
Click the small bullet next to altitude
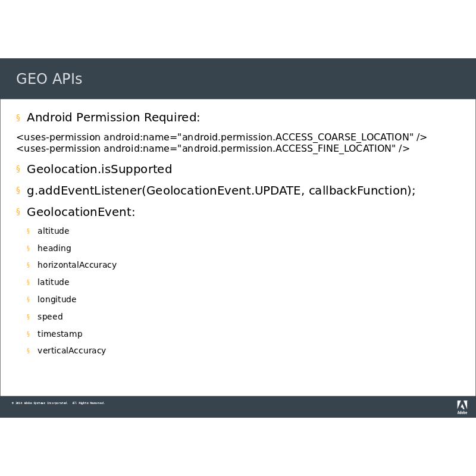pos(28,231)
